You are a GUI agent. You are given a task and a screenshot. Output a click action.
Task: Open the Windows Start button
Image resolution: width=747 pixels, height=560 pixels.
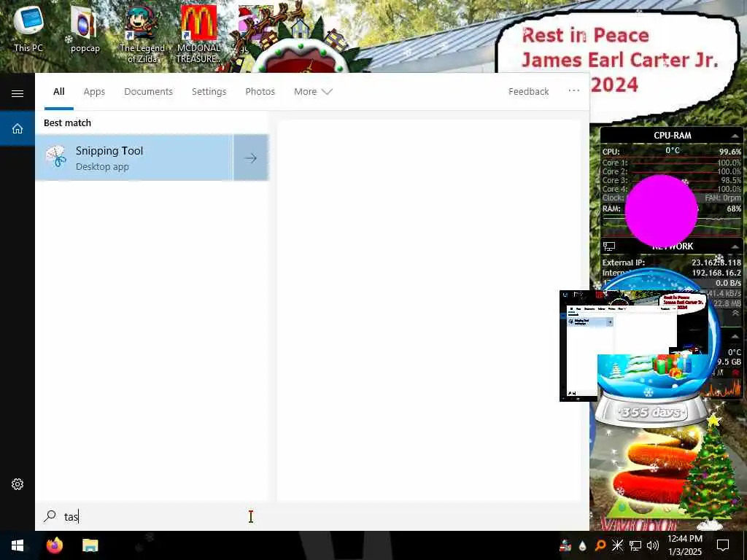(x=18, y=545)
